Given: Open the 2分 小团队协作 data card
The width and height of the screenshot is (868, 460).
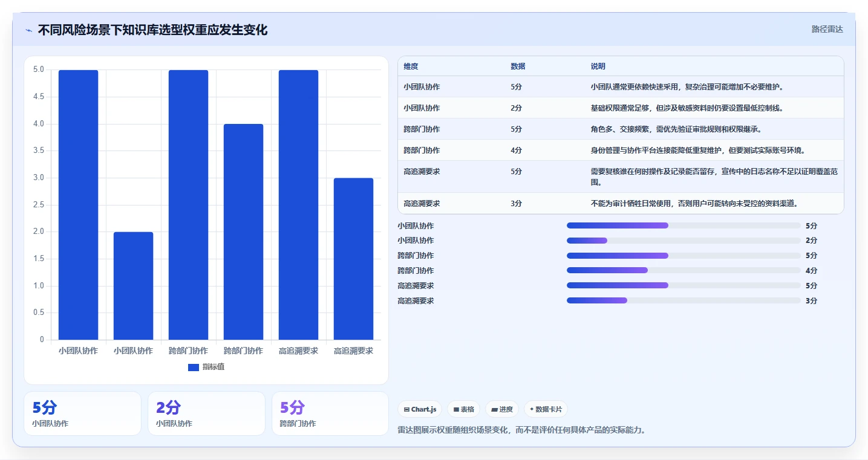Looking at the screenshot, I should 206,413.
